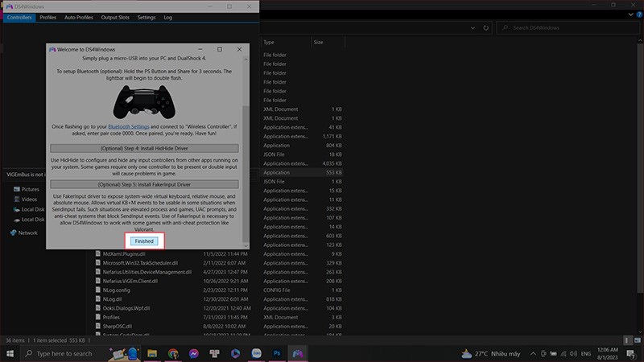The height and width of the screenshot is (362, 644).
Task: Open the Auto Profiles tab
Action: coord(78,17)
